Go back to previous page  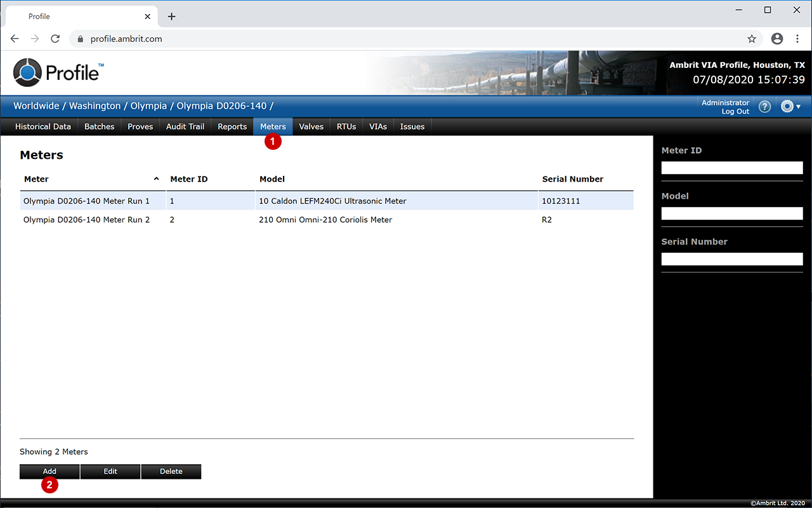pos(15,39)
